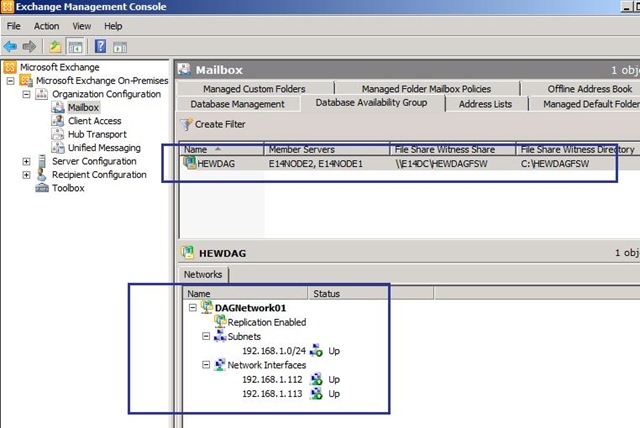
Task: Collapse Microsoft Exchange On-Premises node
Action: tap(11, 81)
